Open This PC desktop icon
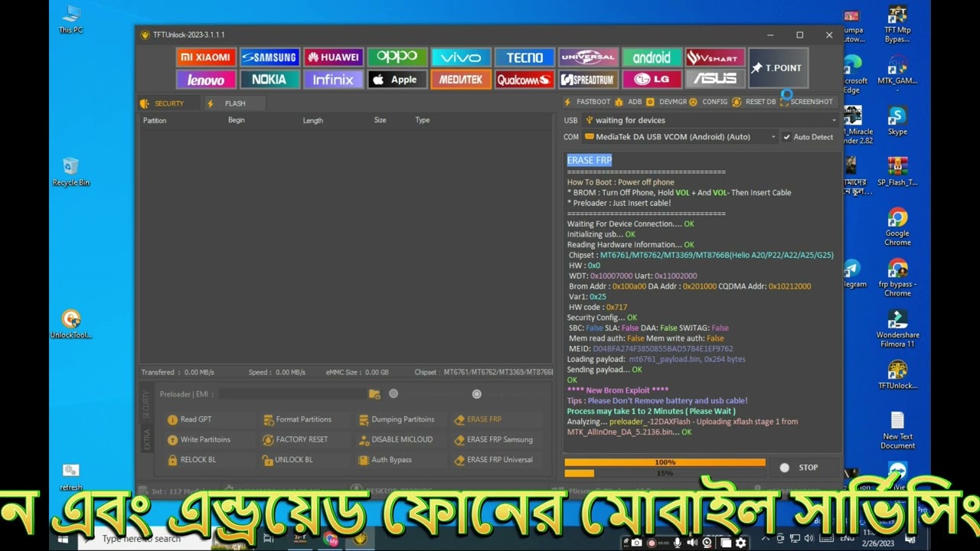 point(71,19)
